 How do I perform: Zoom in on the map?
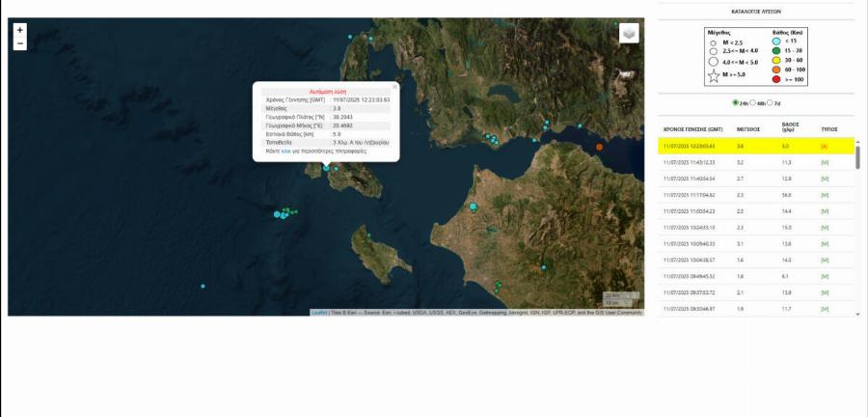[x=20, y=30]
